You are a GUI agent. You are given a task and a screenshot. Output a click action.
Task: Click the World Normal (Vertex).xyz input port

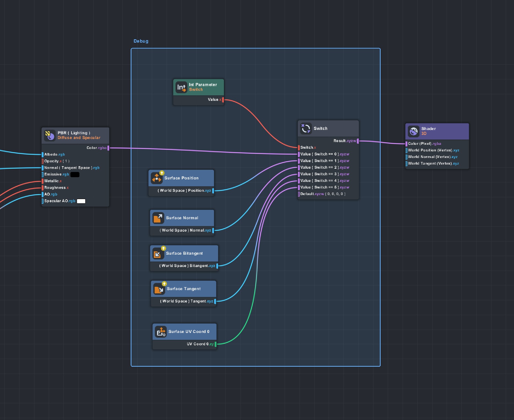406,157
